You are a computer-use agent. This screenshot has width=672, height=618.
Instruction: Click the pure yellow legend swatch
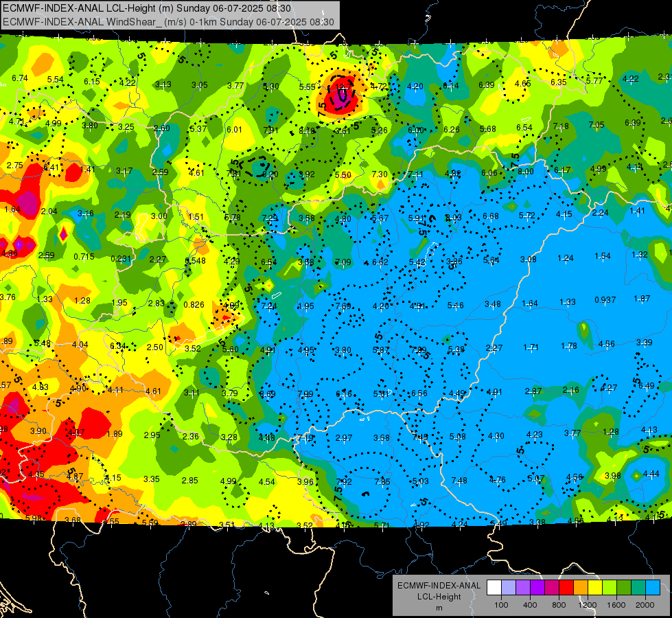(595, 588)
